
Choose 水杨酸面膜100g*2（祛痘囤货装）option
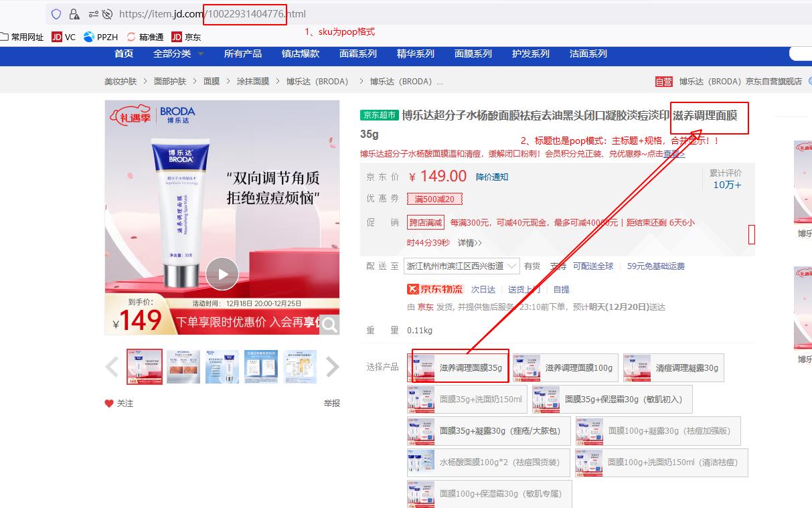[489, 462]
